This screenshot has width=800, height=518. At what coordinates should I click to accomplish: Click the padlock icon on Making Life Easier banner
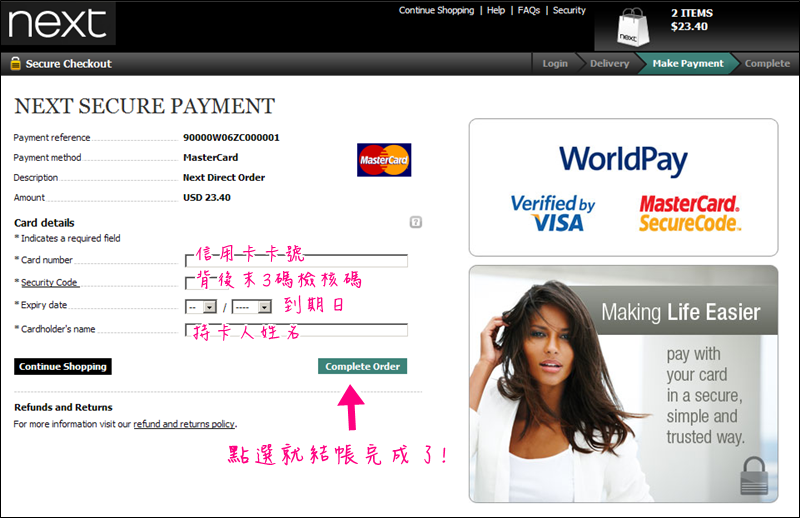[x=754, y=476]
